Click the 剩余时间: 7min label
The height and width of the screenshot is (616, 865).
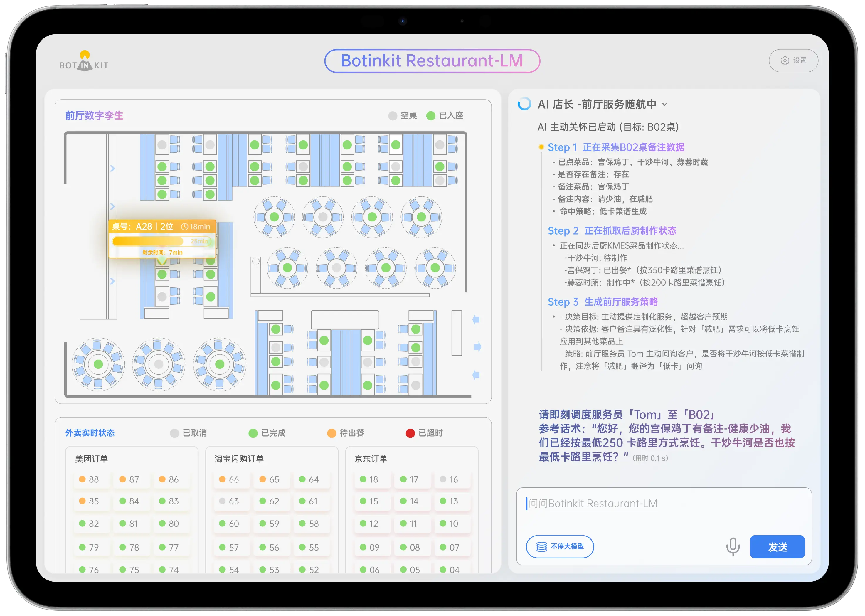pos(162,253)
